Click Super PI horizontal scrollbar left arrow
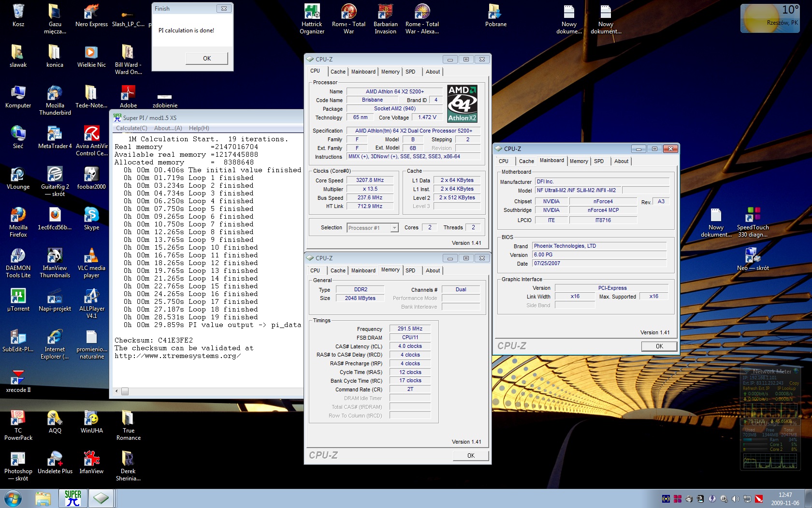 click(x=116, y=391)
